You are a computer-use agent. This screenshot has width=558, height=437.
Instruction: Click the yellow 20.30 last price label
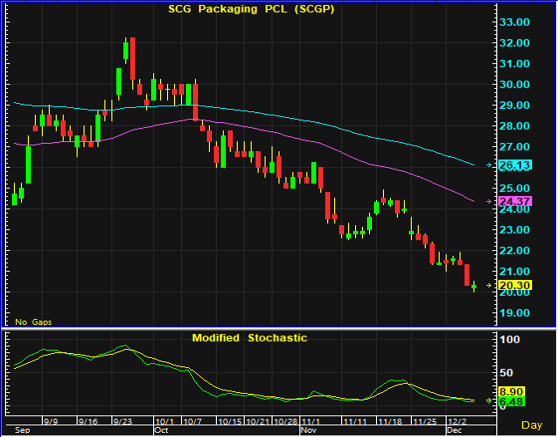click(515, 285)
